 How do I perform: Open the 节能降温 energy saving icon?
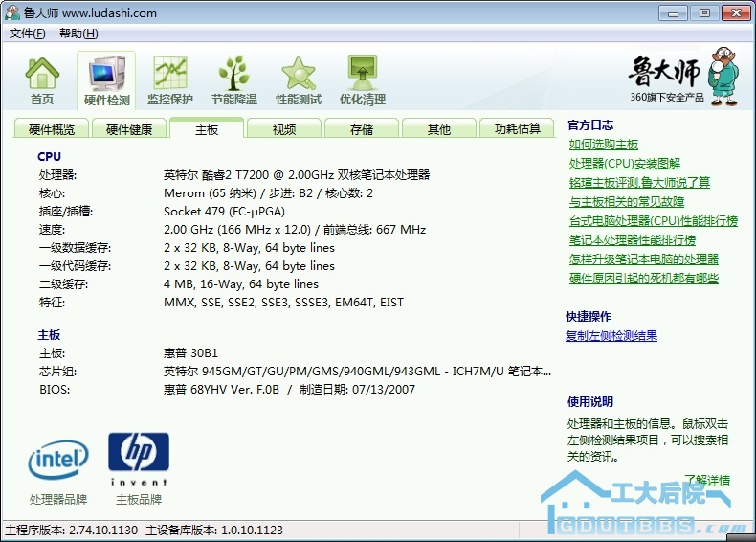(x=234, y=81)
